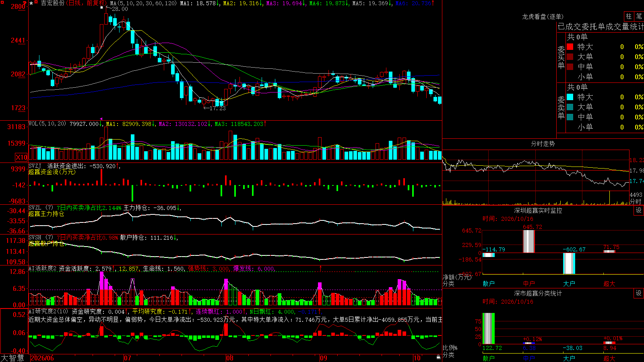Click the 吉宏股份 stock title

tap(53, 3)
